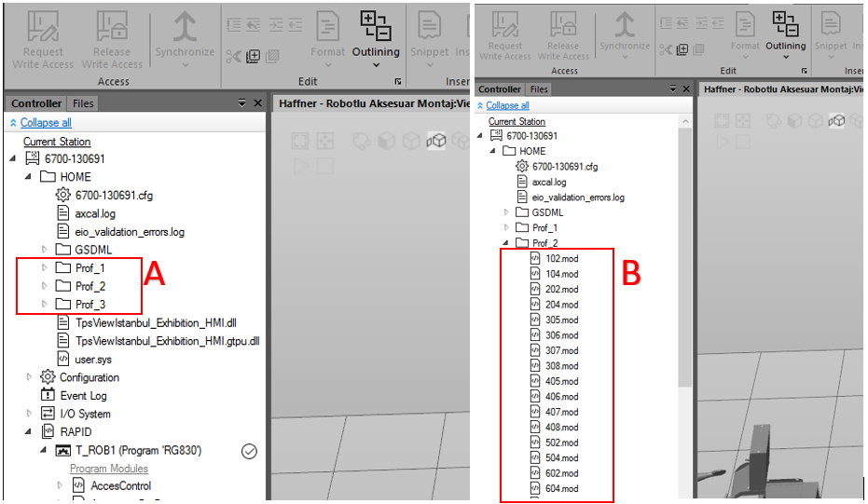This screenshot has width=868, height=504.
Task: Click the right panel's tree vertical scrollbar
Action: pyautogui.click(x=686, y=279)
